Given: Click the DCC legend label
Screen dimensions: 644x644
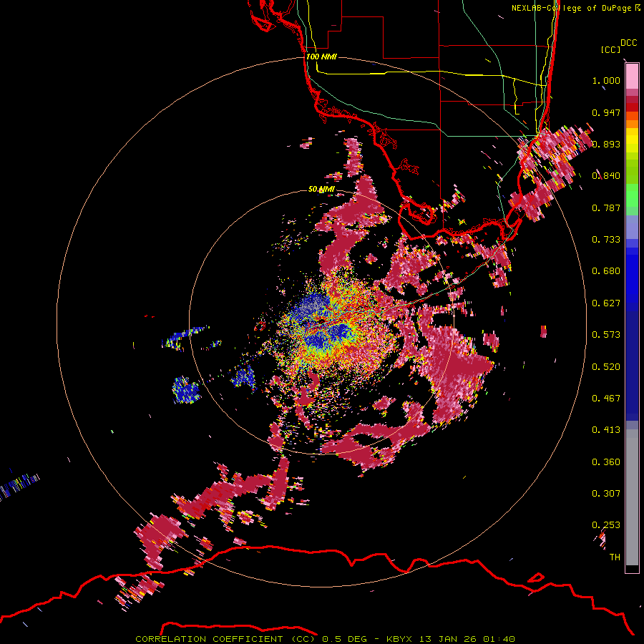Looking at the screenshot, I should tap(629, 43).
